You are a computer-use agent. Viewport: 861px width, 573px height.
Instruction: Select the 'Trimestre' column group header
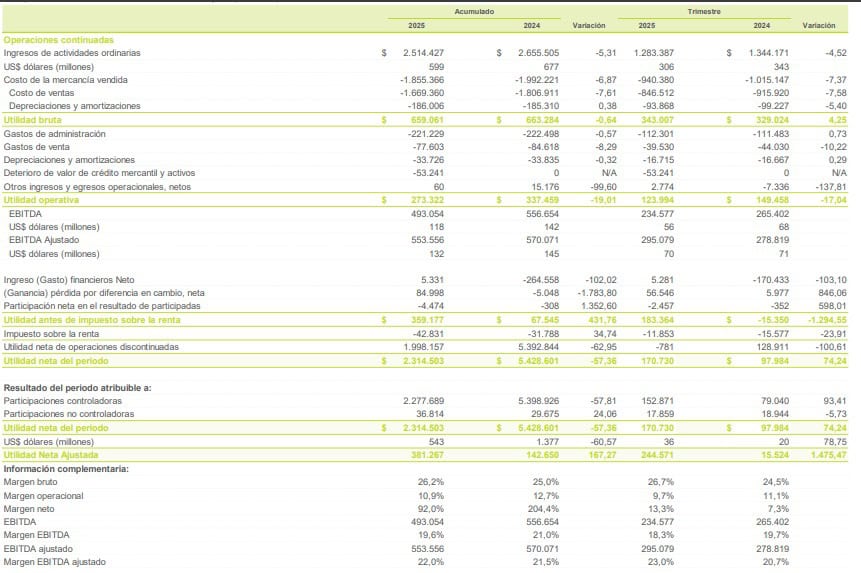point(704,12)
